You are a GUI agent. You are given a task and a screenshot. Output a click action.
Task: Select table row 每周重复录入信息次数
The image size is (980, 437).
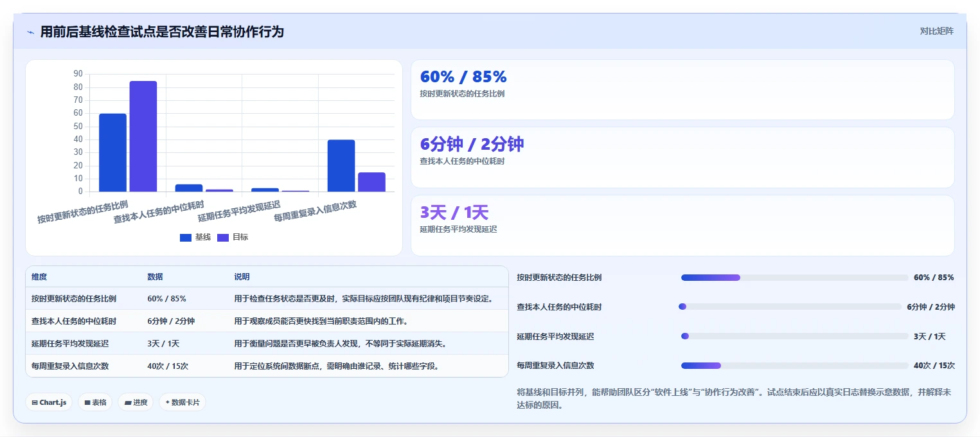267,366
